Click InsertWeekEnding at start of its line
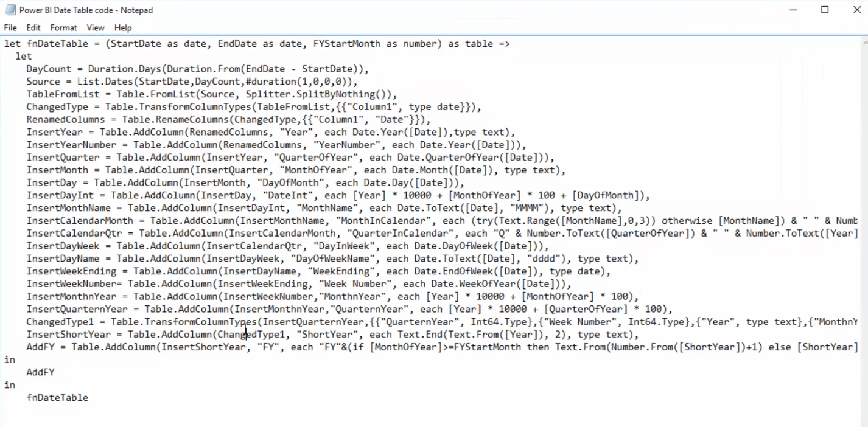This screenshot has height=427, width=868. click(x=71, y=271)
